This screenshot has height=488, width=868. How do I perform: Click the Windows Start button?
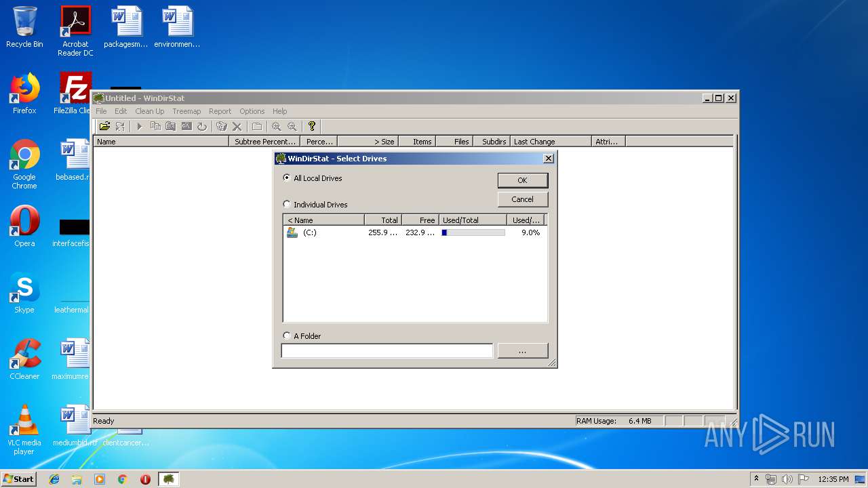click(x=18, y=479)
